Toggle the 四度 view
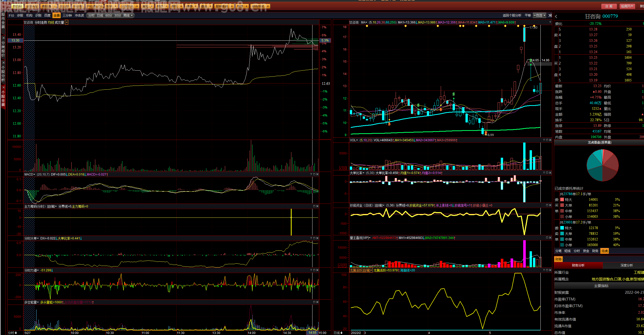Image resolution: width=644 pixels, height=335 pixels. [x=47, y=15]
